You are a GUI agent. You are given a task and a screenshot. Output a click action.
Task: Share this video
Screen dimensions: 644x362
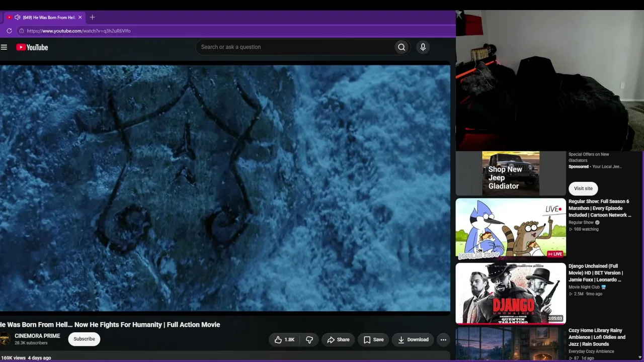(x=338, y=340)
